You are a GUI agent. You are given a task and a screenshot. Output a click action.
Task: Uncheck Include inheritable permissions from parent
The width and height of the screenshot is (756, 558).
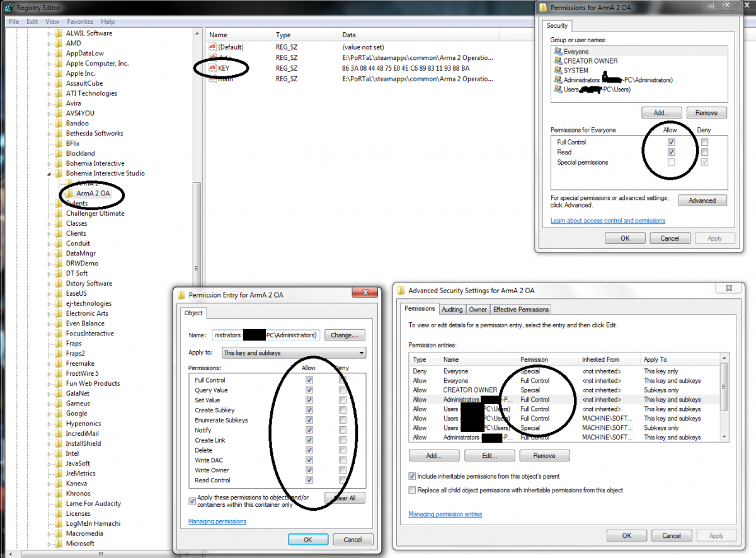412,477
